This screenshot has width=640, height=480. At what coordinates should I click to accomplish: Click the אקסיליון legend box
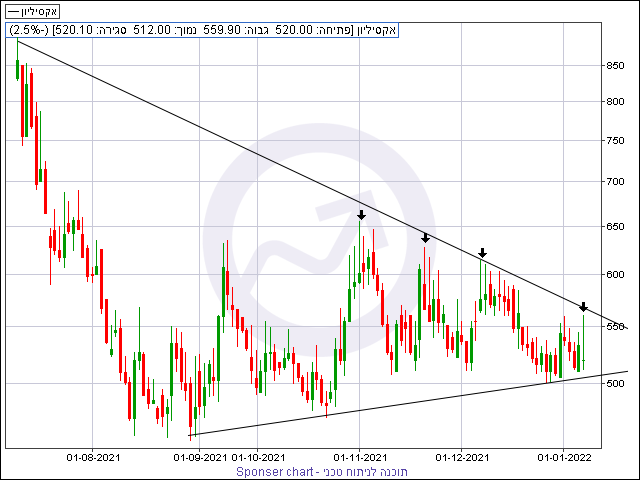[33, 11]
